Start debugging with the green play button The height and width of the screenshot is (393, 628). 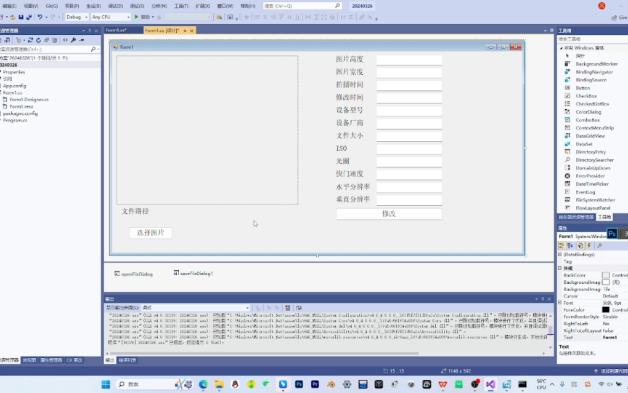pyautogui.click(x=136, y=17)
